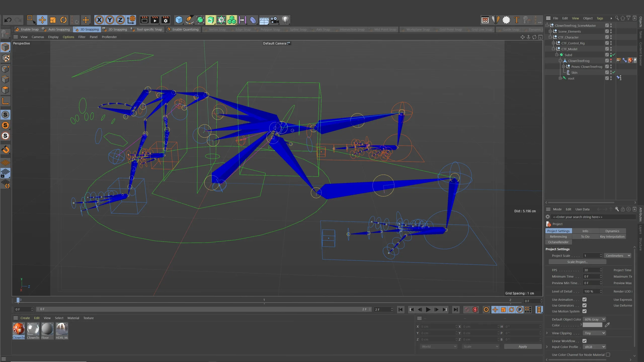Toggle Y axis lock
644x362 pixels.
110,20
